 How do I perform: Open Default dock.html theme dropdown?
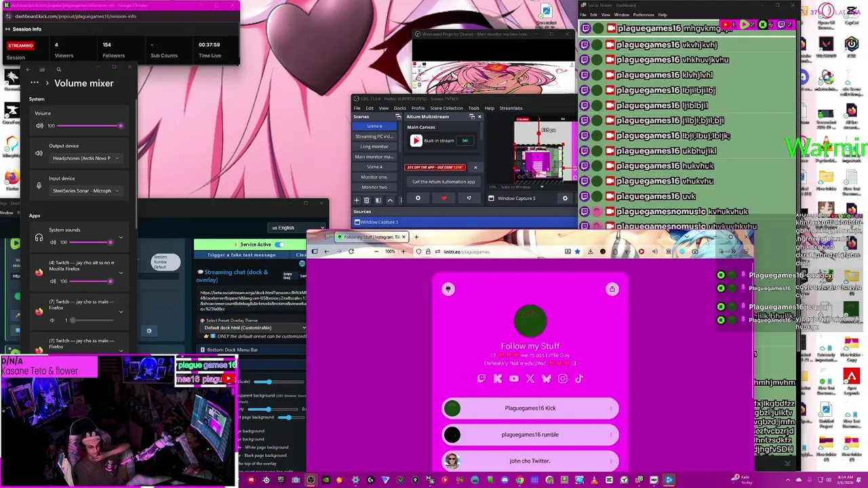(254, 327)
